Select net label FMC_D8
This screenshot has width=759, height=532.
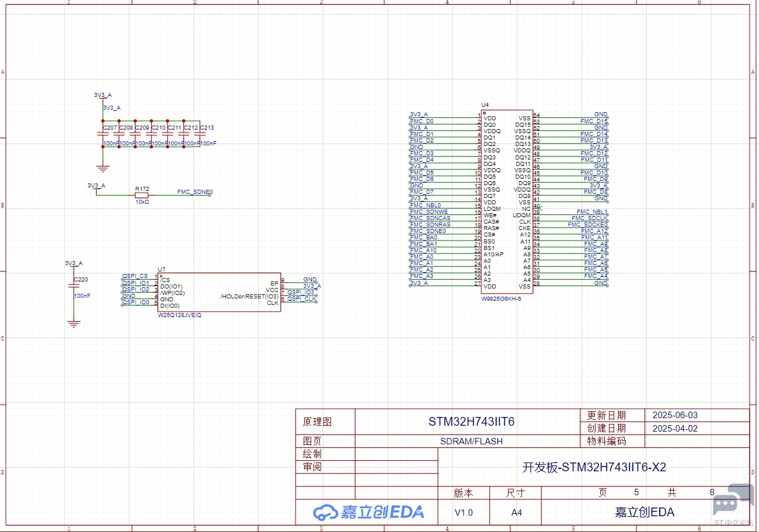[x=596, y=192]
